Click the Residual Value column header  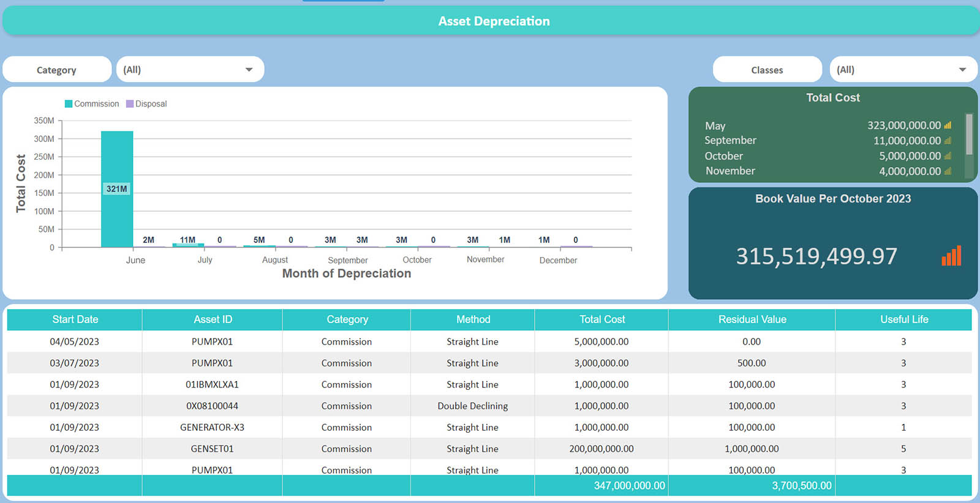[752, 319]
